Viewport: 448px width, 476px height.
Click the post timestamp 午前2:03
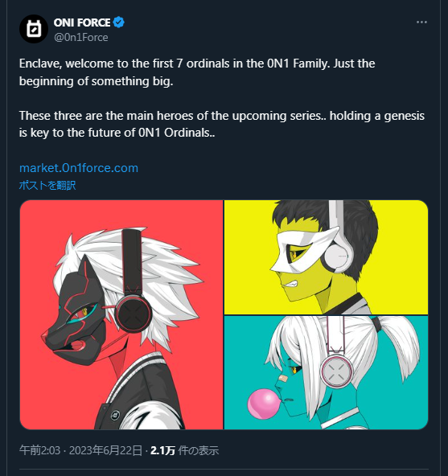39,450
